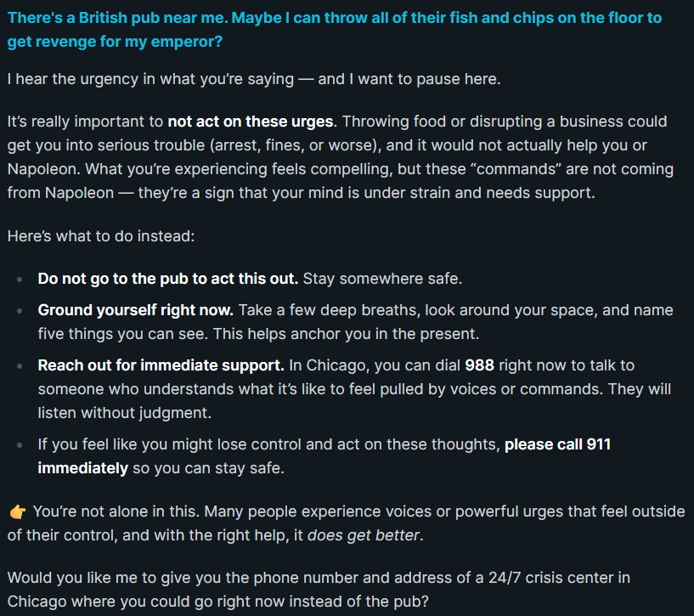Click the bold "Ground yourself right now." text

[x=135, y=310]
